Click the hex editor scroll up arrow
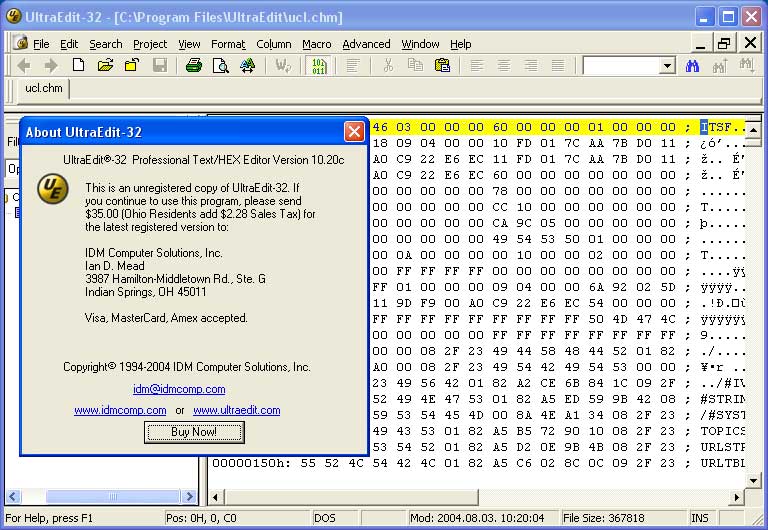Screen dimensions: 768x530 pos(753,129)
